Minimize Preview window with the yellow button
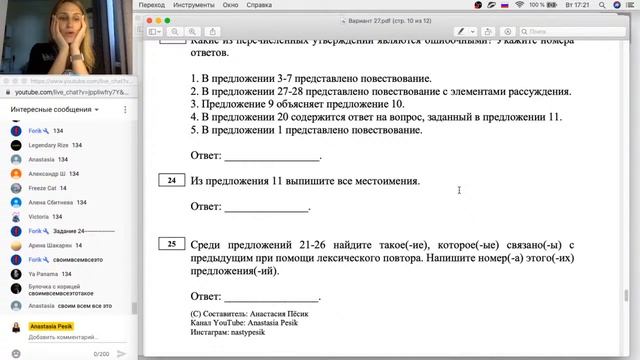 (158, 20)
